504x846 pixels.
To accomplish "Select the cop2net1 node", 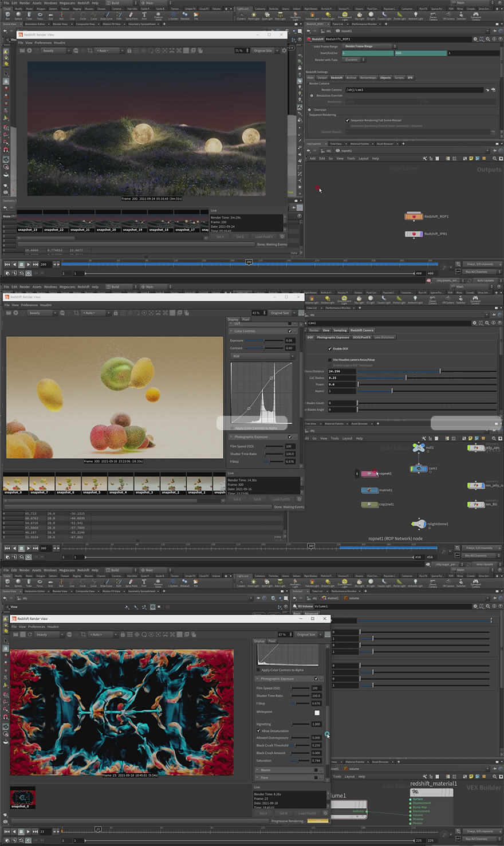I will point(369,505).
